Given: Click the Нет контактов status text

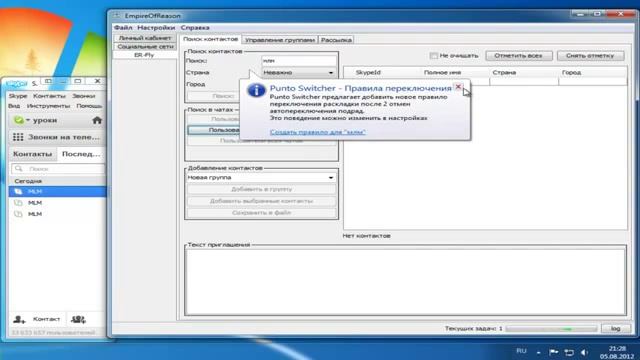Looking at the screenshot, I should (x=366, y=236).
